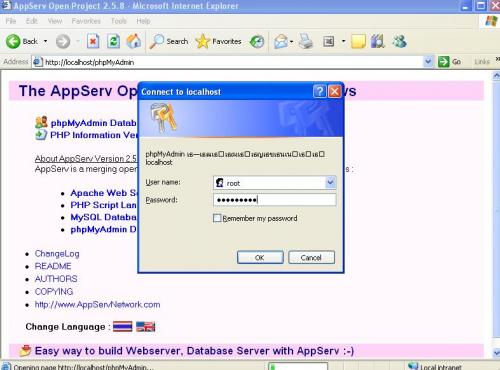Viewport: 500px width, 370px height.
Task: Click the Thai flag language icon
Action: coord(122,327)
